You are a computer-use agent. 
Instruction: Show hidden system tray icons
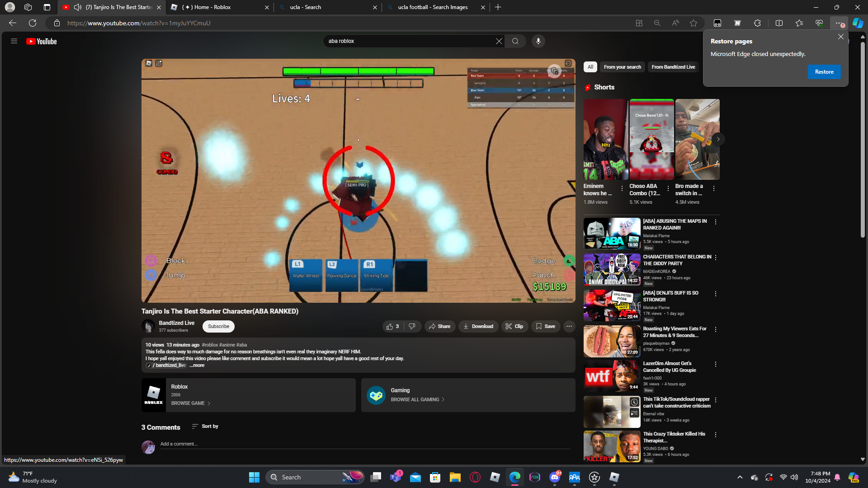tap(740, 477)
